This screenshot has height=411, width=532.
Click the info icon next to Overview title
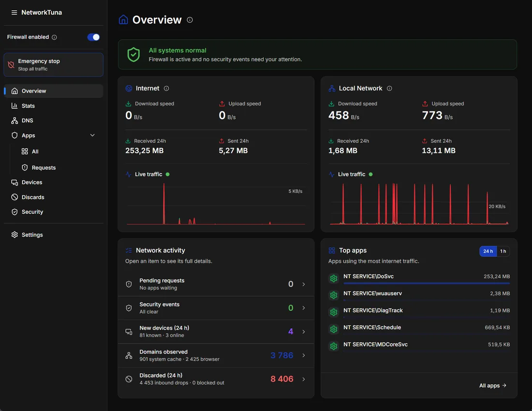tap(190, 20)
